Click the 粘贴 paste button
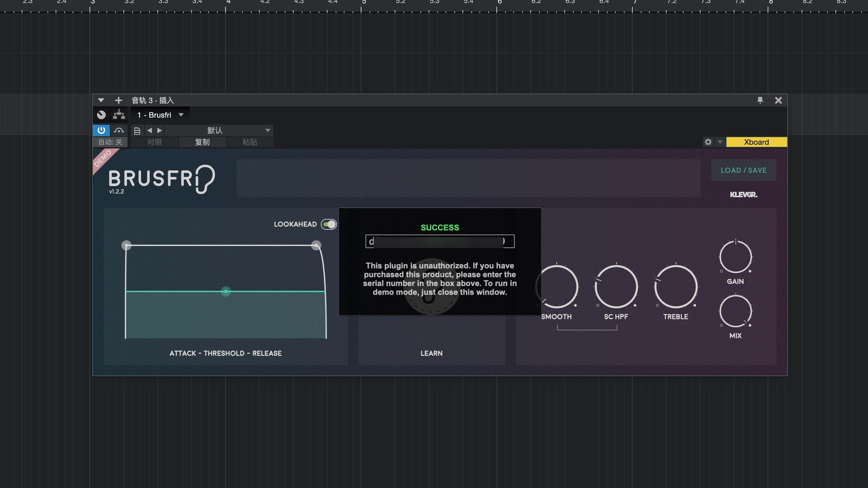This screenshot has width=868, height=488. (250, 142)
